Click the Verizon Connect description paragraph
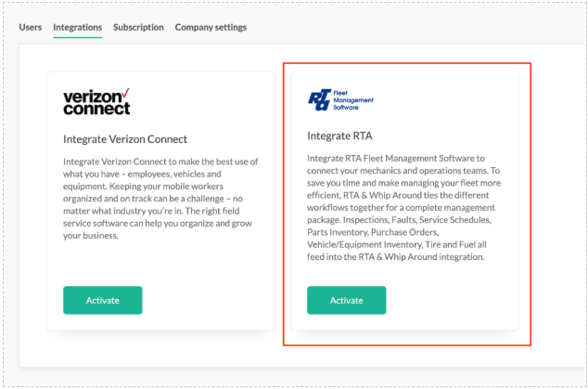The width and height of the screenshot is (588, 389). (x=160, y=197)
